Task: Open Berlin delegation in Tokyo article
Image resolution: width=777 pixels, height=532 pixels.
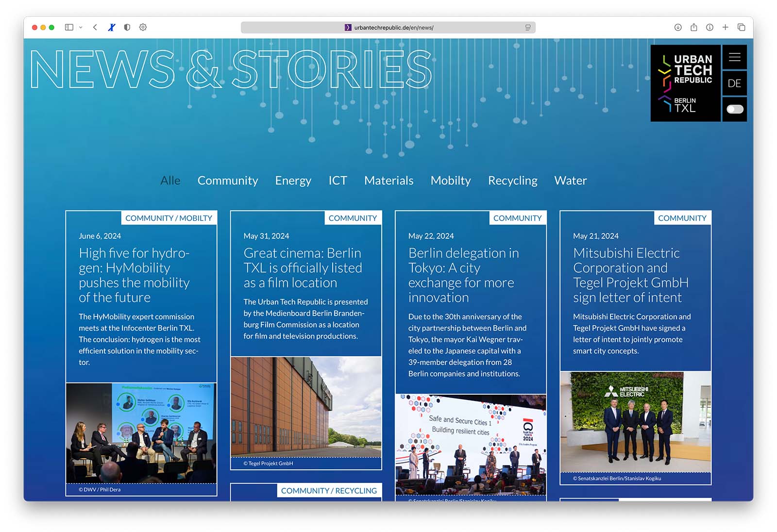Action: point(464,275)
